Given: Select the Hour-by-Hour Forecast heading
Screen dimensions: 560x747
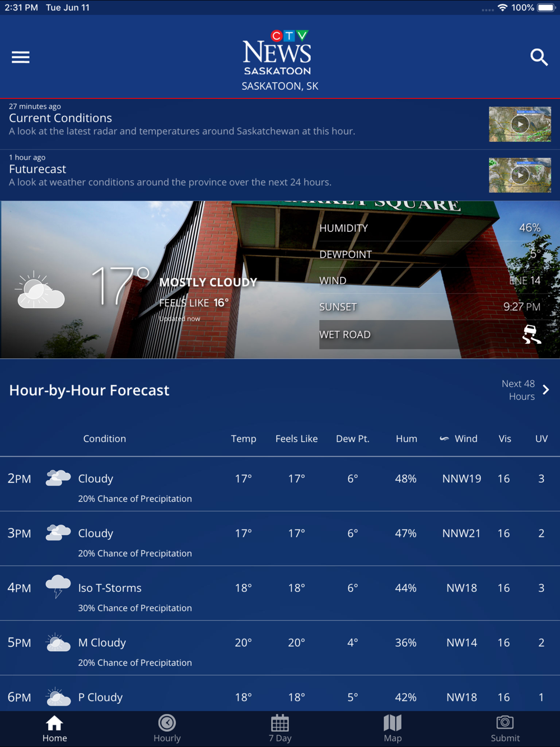Looking at the screenshot, I should [89, 390].
